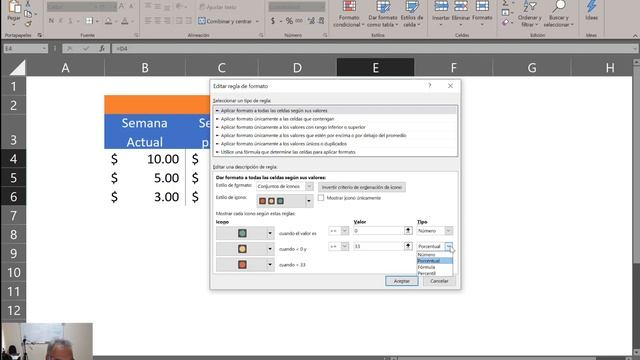Click the insert function fx icon
Screen dimensions: 640x360
point(102,49)
